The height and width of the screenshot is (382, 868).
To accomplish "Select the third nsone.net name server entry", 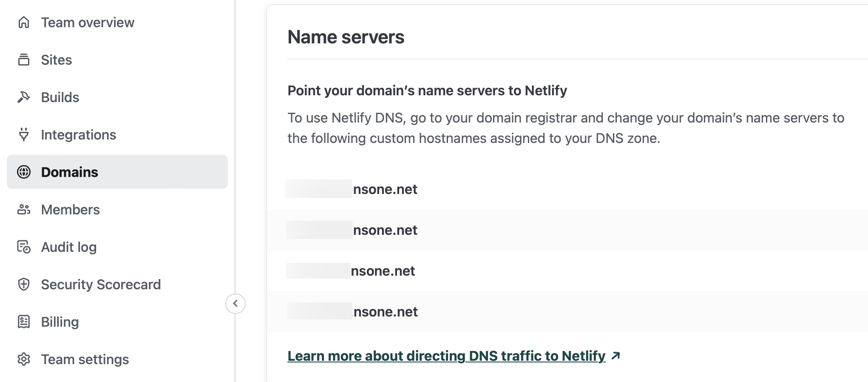I will 383,271.
